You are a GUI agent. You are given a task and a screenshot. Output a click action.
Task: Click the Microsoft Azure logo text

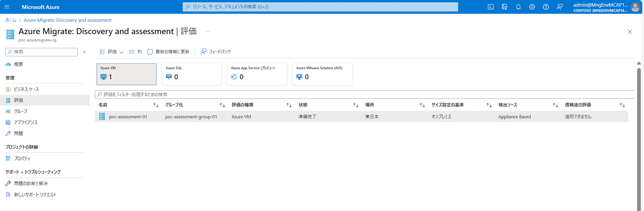point(41,7)
